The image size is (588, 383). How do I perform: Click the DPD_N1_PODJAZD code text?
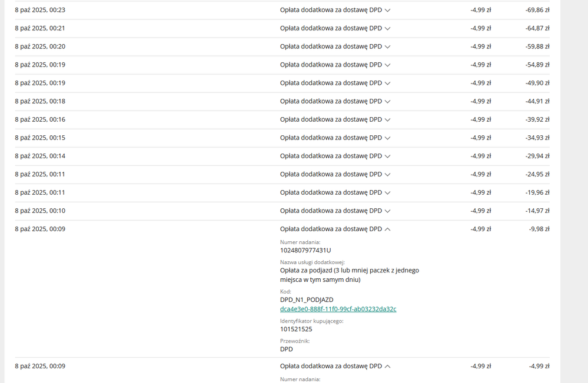coord(306,299)
